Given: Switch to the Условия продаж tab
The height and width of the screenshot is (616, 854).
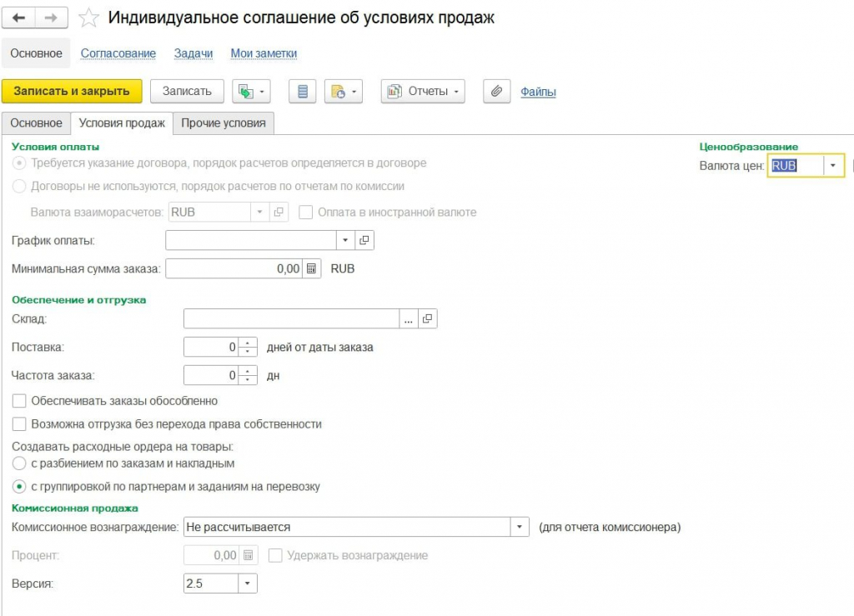Looking at the screenshot, I should tap(122, 123).
